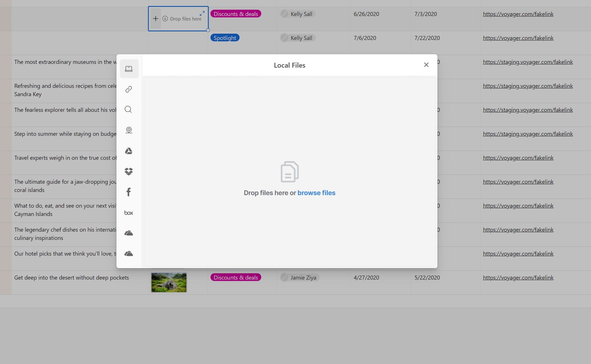Open the Facebook upload source
Image resolution: width=591 pixels, height=364 pixels.
tap(128, 192)
